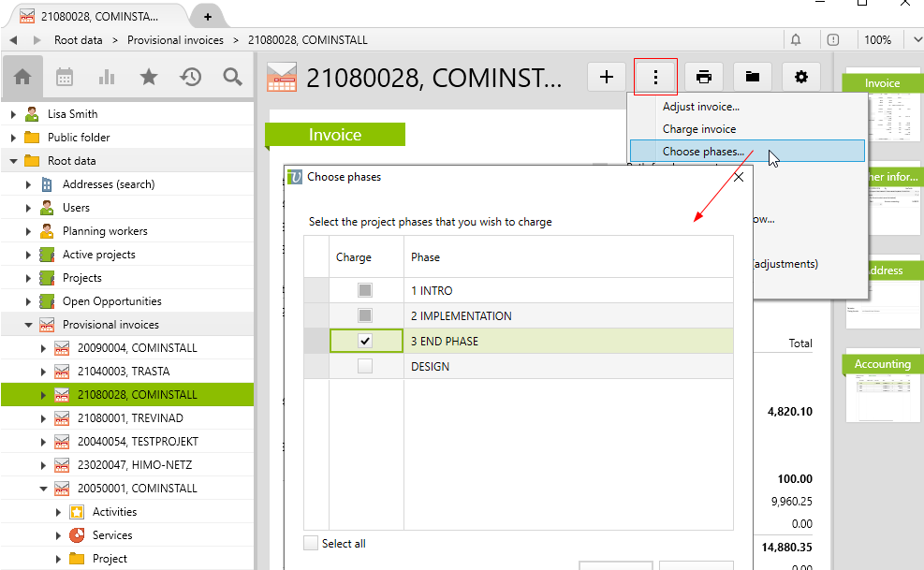This screenshot has width=924, height=570.
Task: Select Adjust invoice menu entry
Action: click(700, 107)
